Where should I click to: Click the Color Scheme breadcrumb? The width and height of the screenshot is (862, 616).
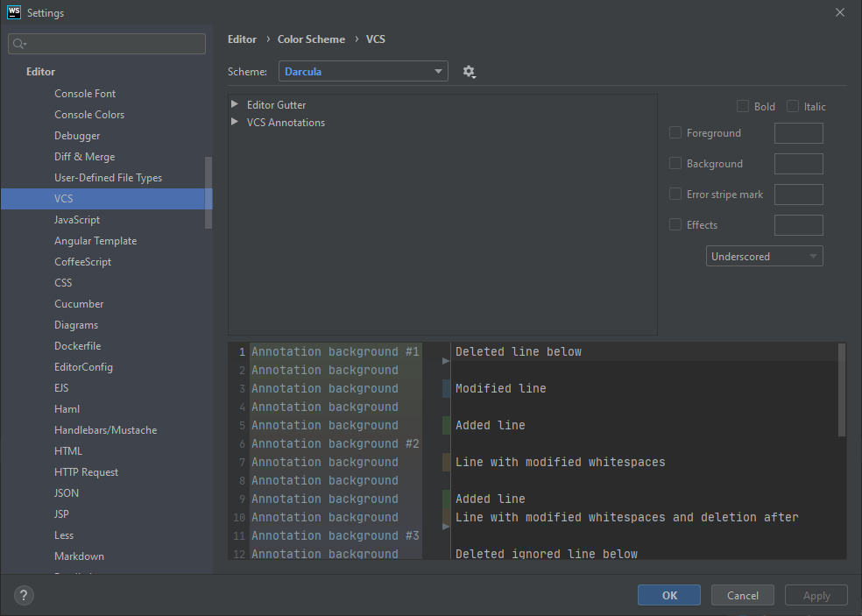coord(311,39)
